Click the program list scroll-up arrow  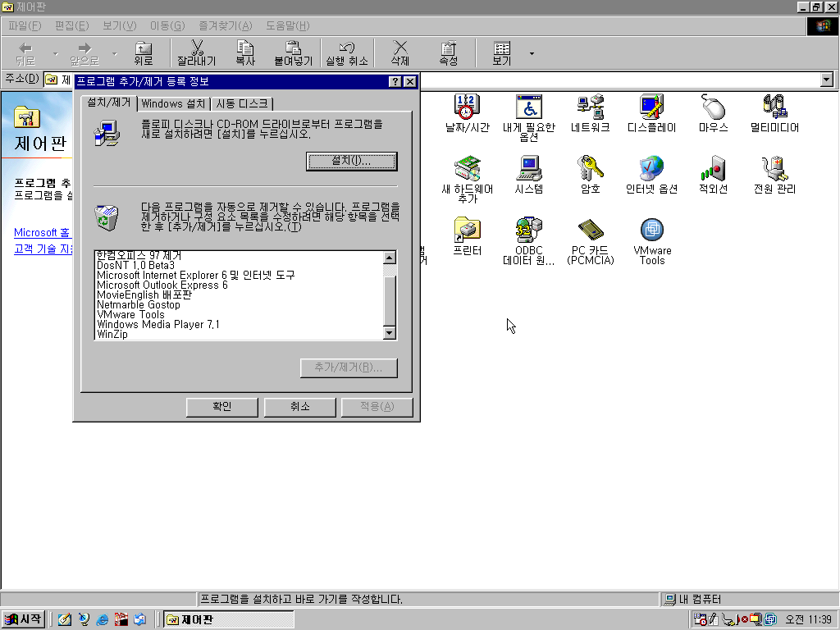[x=390, y=258]
